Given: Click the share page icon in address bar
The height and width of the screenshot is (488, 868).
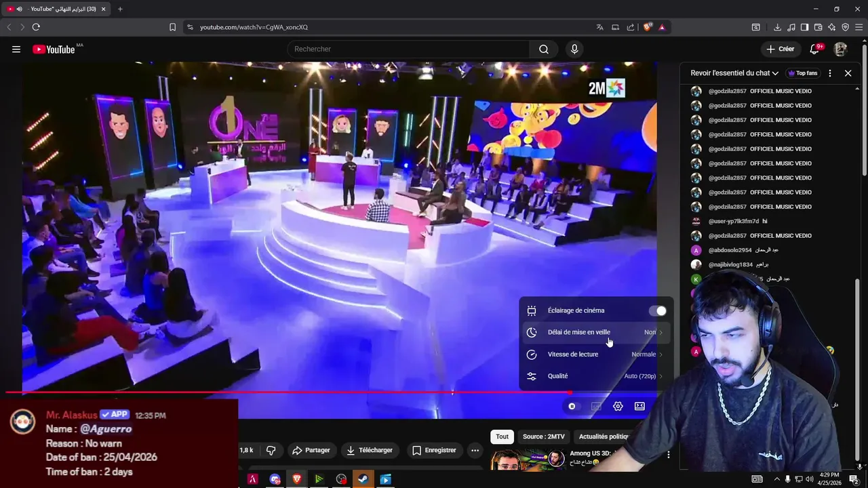Looking at the screenshot, I should tap(631, 27).
